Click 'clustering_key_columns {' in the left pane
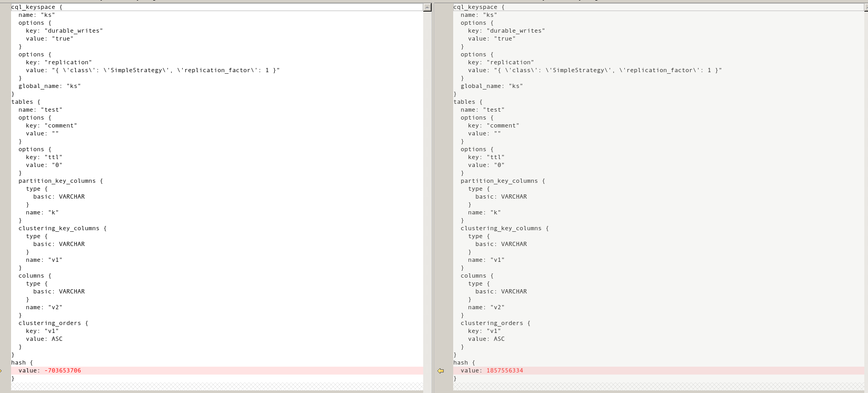Image resolution: width=868 pixels, height=393 pixels. coord(62,229)
